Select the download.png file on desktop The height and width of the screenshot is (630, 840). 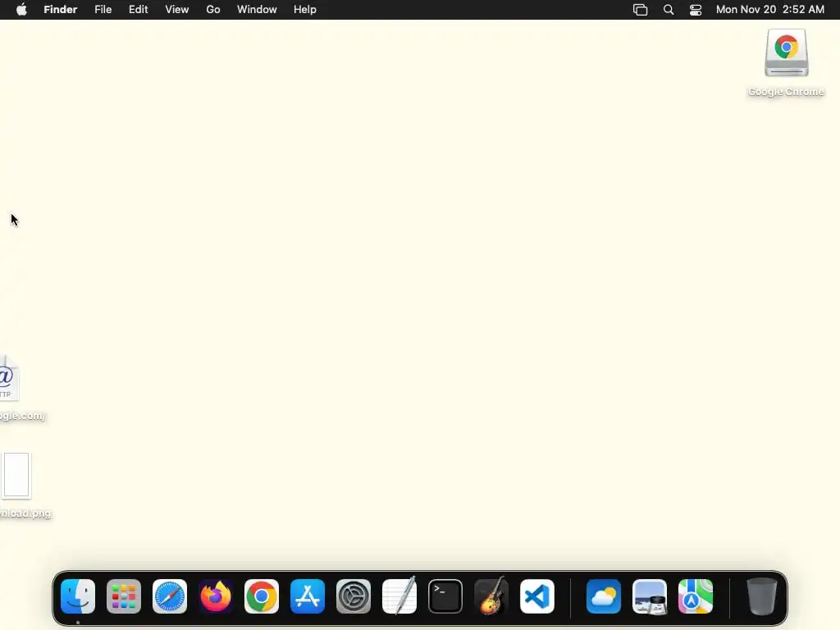[x=16, y=476]
